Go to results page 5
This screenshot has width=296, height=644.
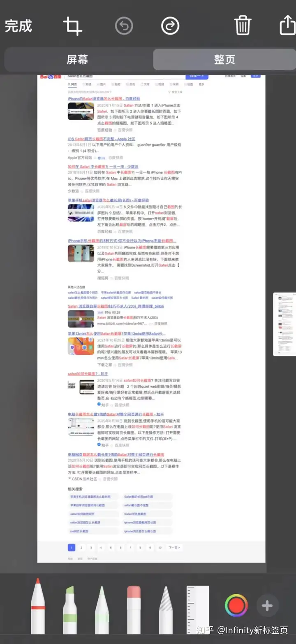pos(111,548)
